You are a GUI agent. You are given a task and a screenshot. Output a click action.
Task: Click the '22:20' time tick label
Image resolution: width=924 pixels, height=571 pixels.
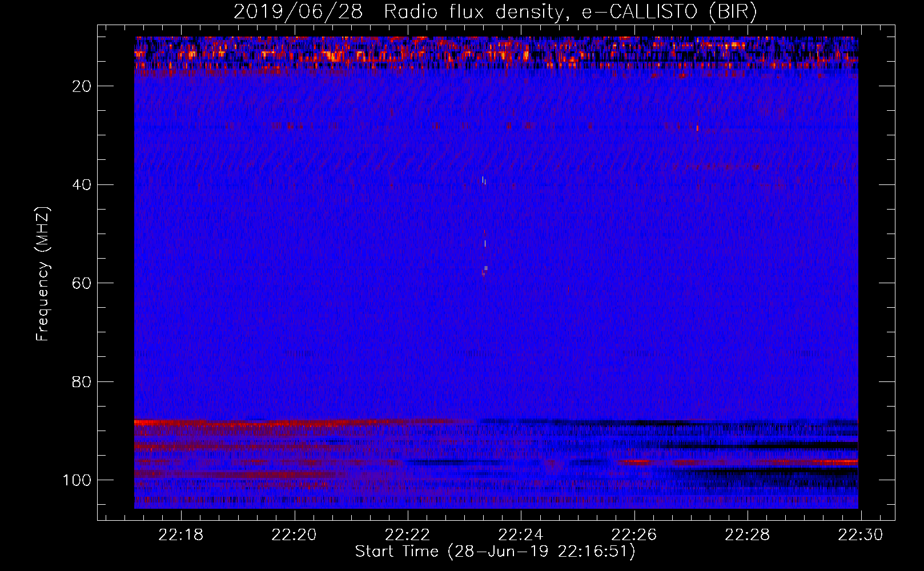(294, 535)
